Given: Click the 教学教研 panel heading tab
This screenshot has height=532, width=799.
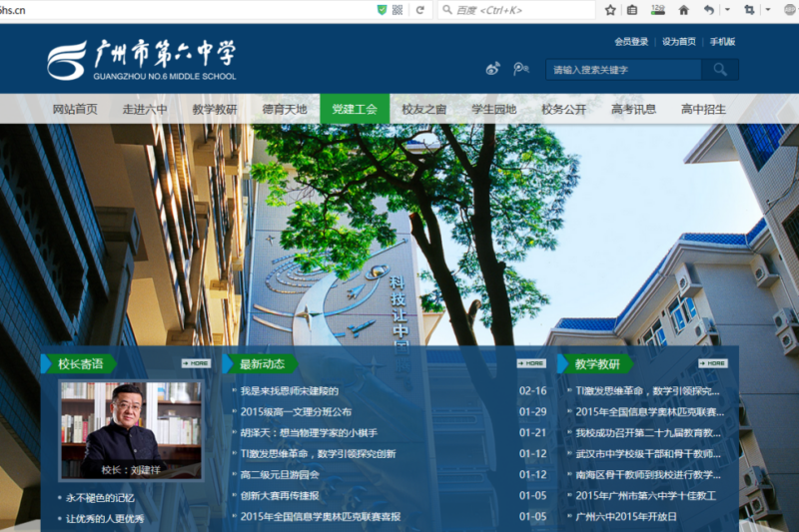Looking at the screenshot, I should pyautogui.click(x=597, y=364).
